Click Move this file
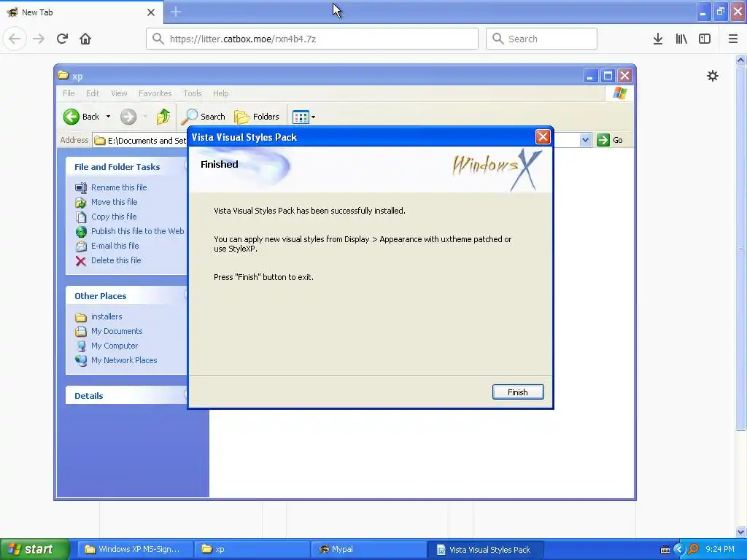 [115, 202]
